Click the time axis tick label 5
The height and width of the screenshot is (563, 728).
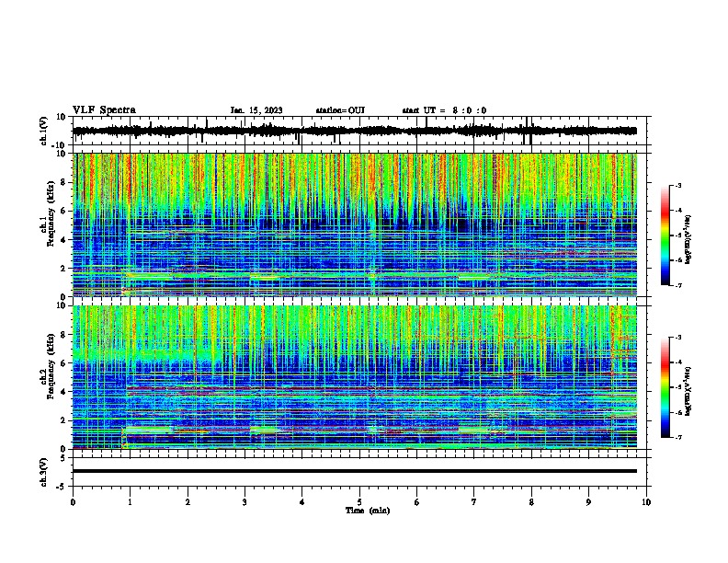point(359,502)
